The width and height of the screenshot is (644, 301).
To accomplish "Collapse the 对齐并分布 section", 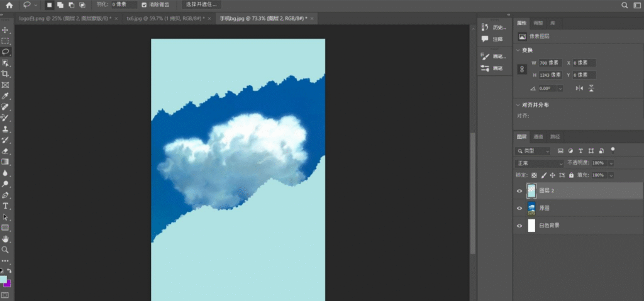I will point(518,105).
